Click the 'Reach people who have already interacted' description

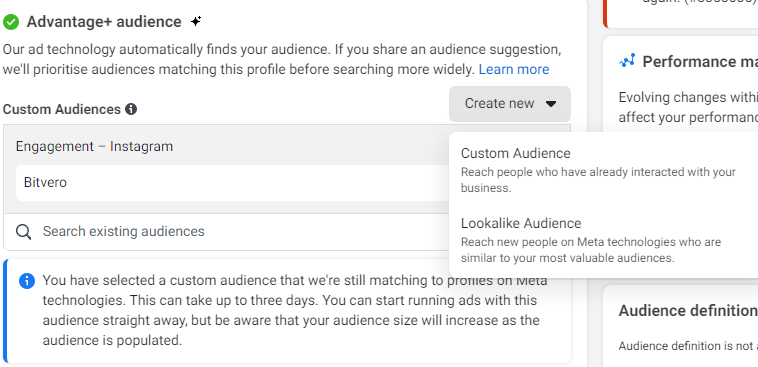point(598,180)
